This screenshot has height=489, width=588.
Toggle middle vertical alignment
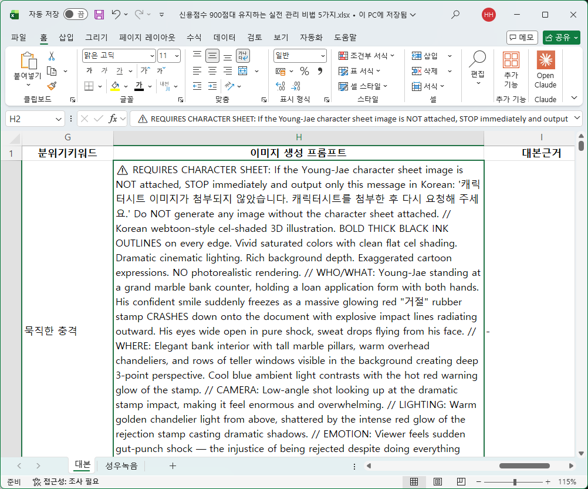(x=212, y=56)
